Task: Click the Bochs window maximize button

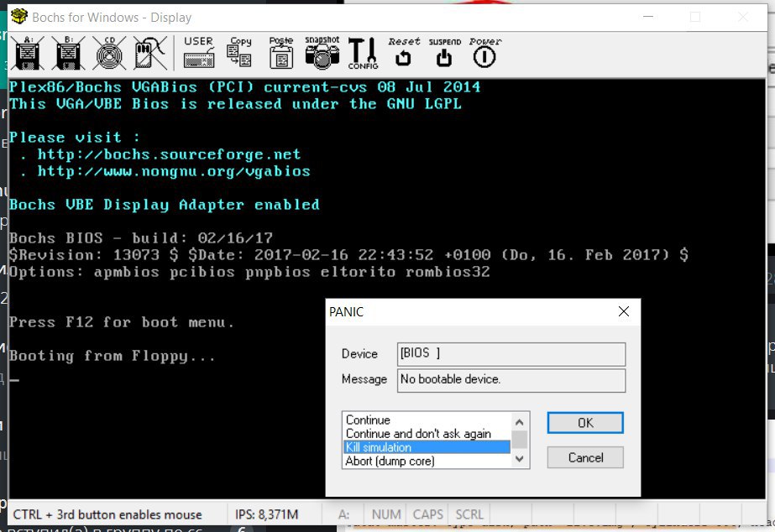Action: pyautogui.click(x=695, y=17)
